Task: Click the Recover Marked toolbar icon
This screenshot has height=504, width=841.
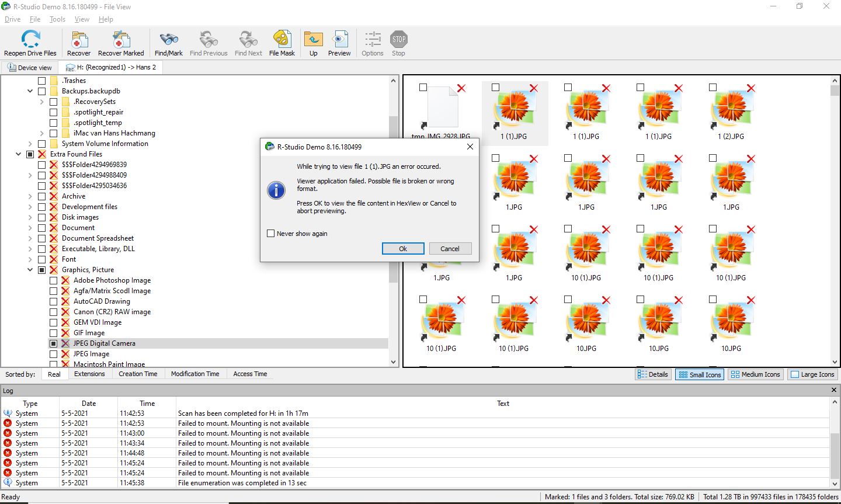Action: 121,39
